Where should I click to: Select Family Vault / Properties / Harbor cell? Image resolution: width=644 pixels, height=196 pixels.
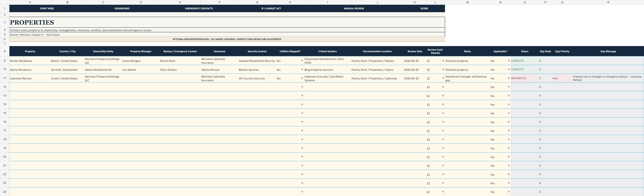[x=377, y=61]
